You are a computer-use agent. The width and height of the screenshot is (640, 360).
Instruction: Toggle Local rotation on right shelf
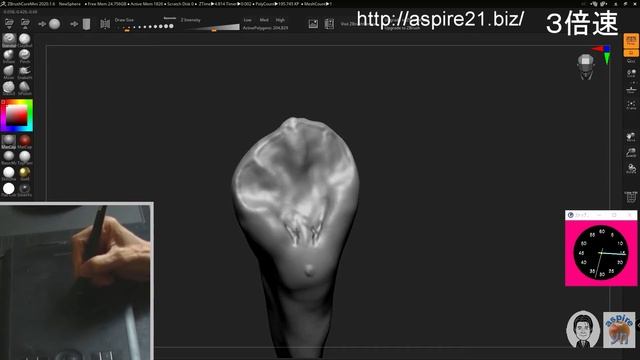click(x=631, y=73)
